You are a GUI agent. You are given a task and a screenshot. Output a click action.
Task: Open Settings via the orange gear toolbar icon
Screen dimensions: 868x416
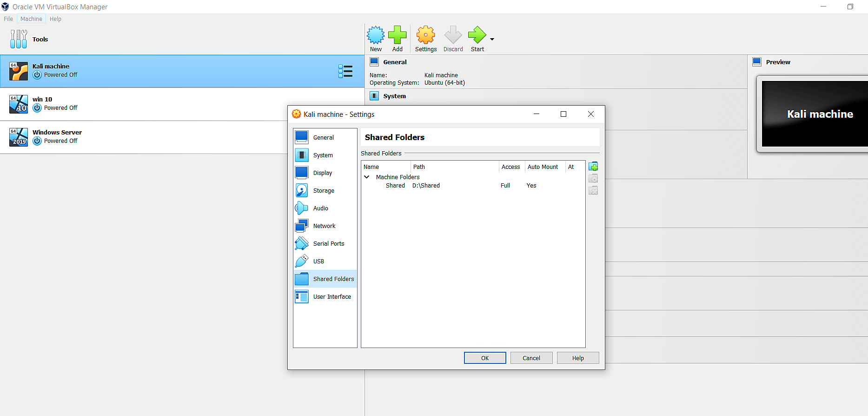pyautogui.click(x=426, y=35)
